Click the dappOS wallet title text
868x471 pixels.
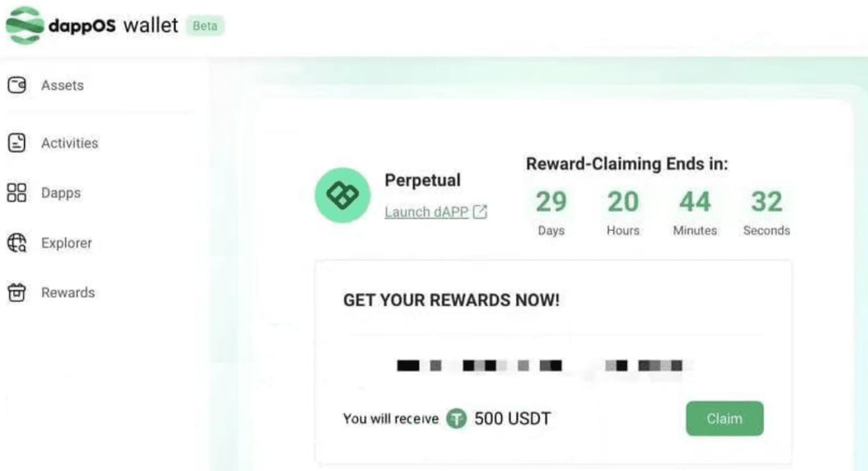click(114, 26)
